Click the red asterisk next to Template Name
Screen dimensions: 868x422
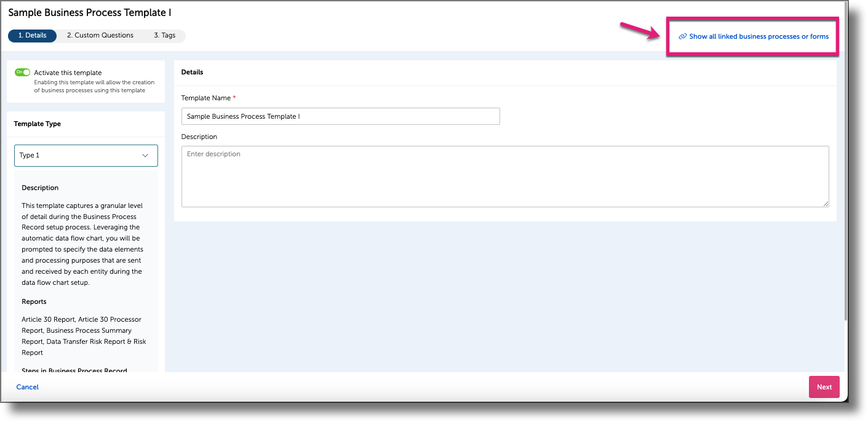[234, 98]
